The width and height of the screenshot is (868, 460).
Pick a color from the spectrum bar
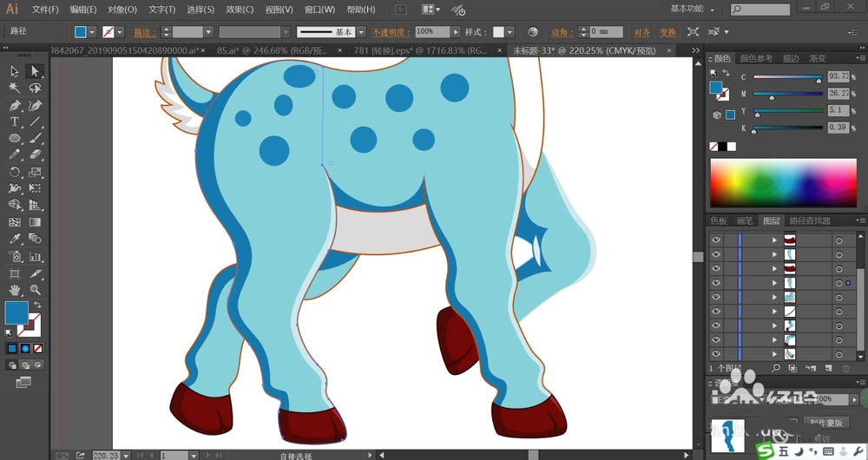[x=783, y=183]
